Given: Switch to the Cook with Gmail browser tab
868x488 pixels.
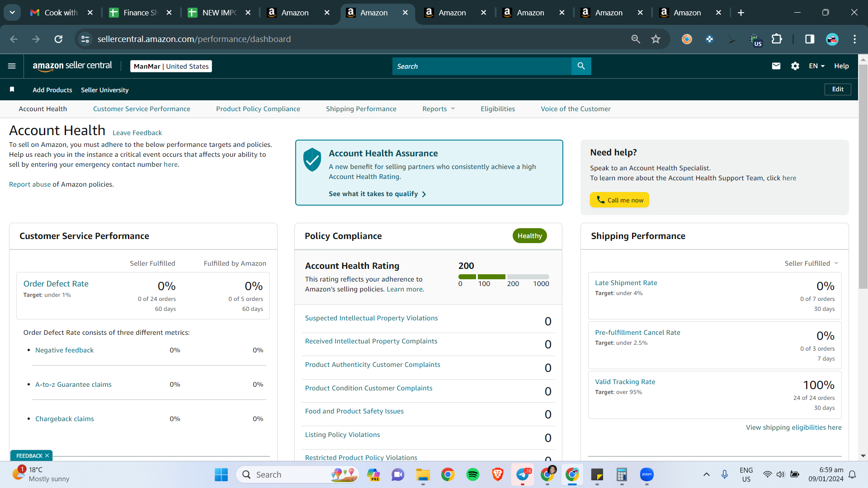Looking at the screenshot, I should point(61,13).
